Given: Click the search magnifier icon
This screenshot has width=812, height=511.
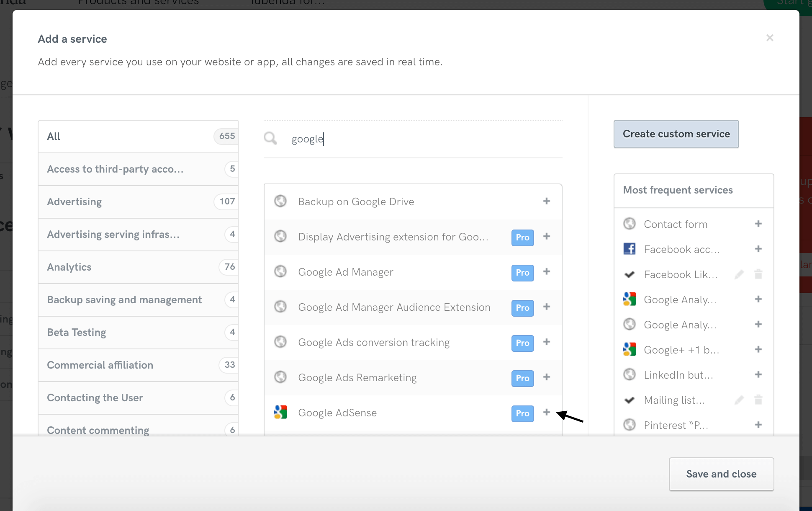Looking at the screenshot, I should [270, 138].
